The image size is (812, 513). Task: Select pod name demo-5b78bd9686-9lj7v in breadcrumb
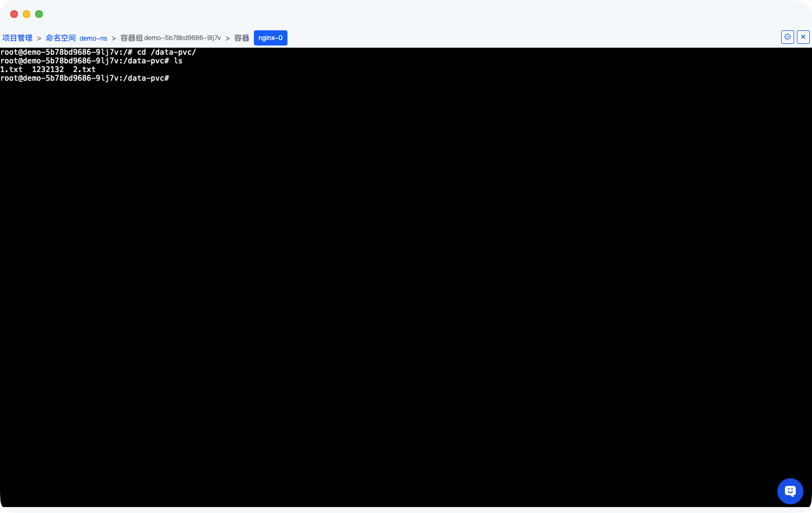tap(182, 38)
